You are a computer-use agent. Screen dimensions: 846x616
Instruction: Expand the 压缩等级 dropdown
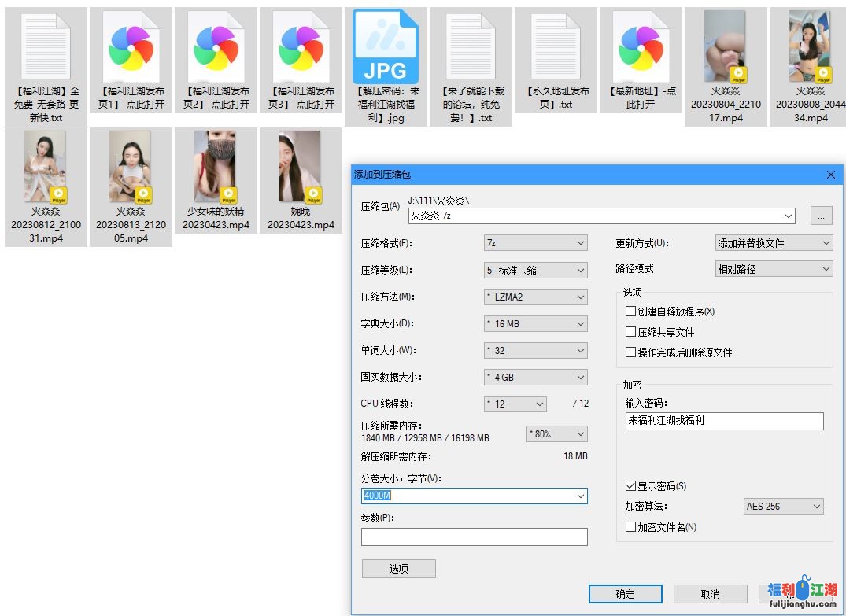pos(535,270)
